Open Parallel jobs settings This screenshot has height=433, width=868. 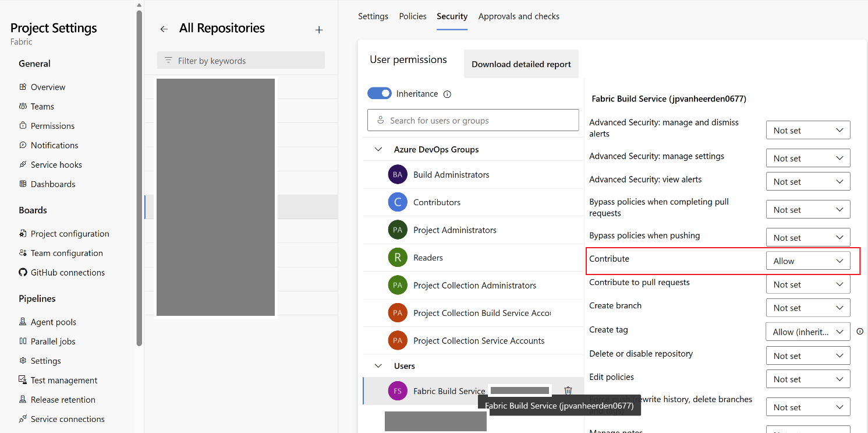(53, 341)
